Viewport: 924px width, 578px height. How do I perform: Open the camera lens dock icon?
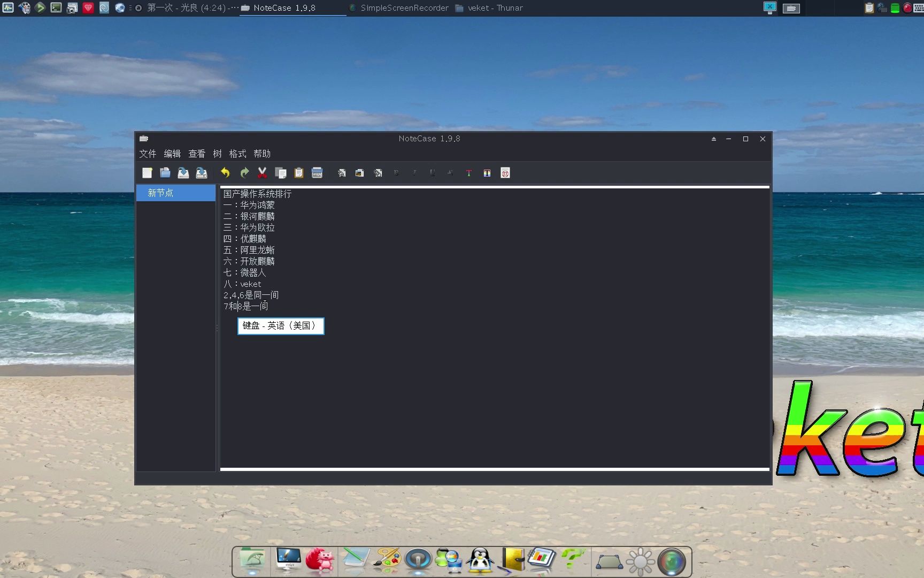pos(672,562)
